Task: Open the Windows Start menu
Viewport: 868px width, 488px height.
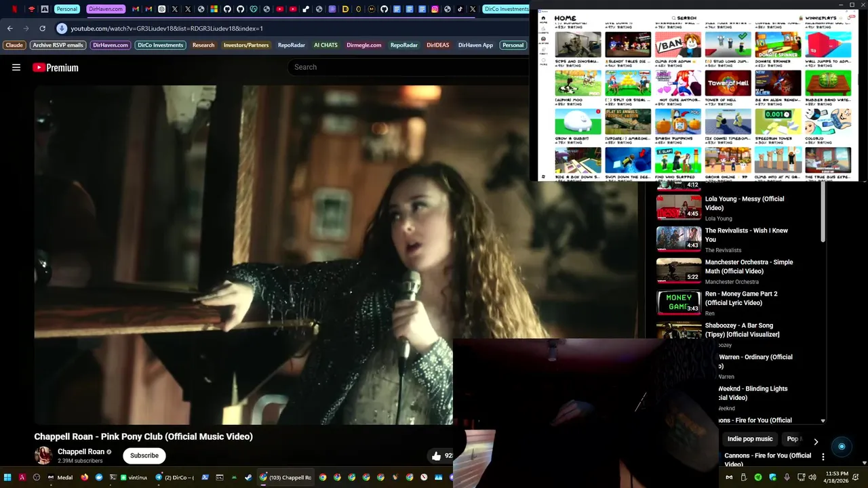Action: pyautogui.click(x=7, y=477)
